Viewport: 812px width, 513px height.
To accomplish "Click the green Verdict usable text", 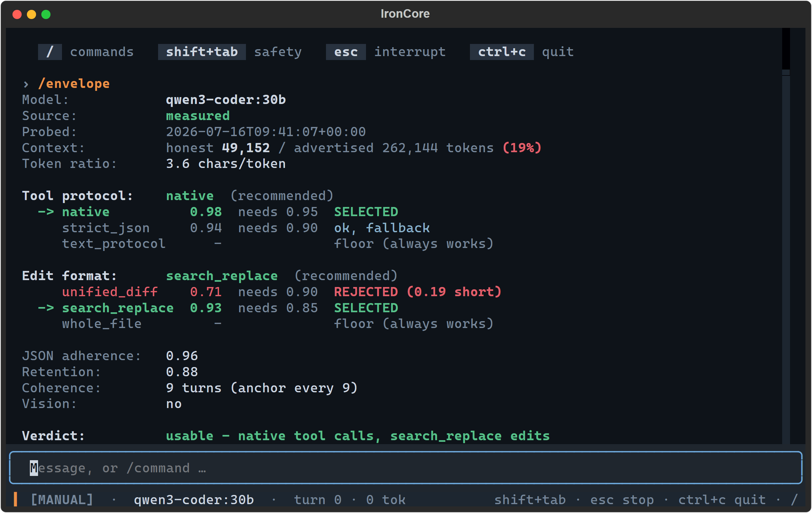I will coord(358,436).
